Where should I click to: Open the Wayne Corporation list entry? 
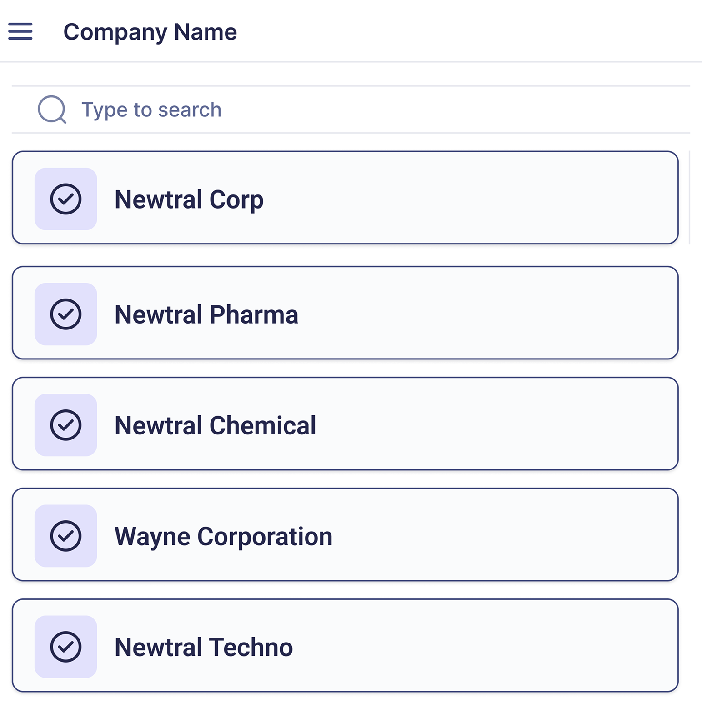455,535
